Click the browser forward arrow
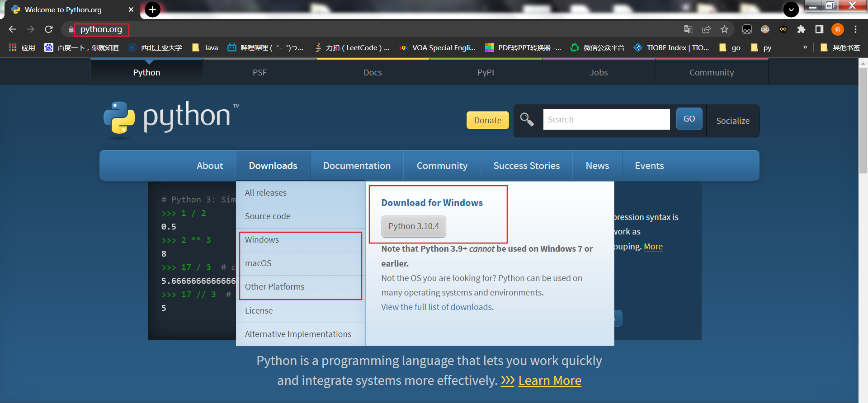Screen dimensions: 868x403 click(x=30, y=29)
